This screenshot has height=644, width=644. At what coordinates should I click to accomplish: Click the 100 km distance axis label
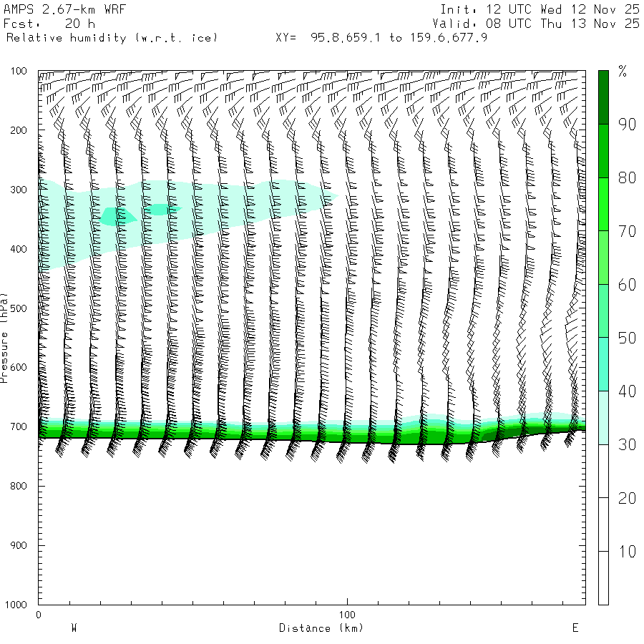[347, 615]
